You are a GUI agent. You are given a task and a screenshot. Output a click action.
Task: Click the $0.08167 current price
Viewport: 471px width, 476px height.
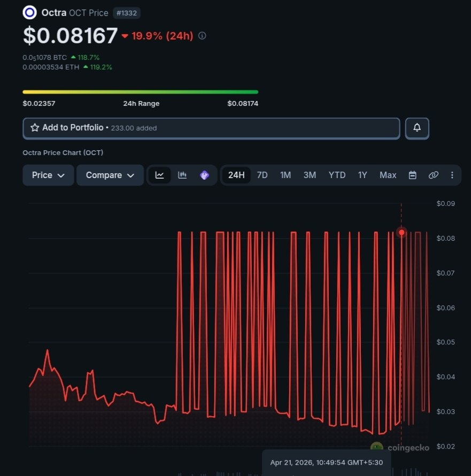point(70,35)
